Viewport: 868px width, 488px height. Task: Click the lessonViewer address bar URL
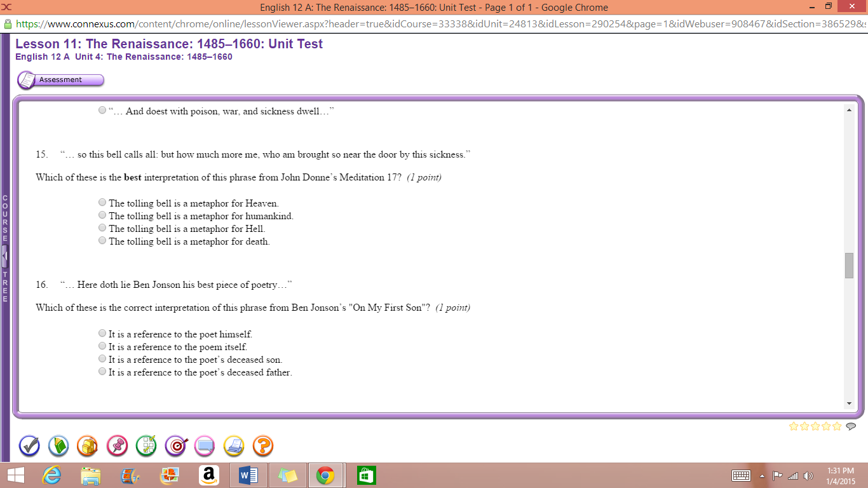point(254,24)
